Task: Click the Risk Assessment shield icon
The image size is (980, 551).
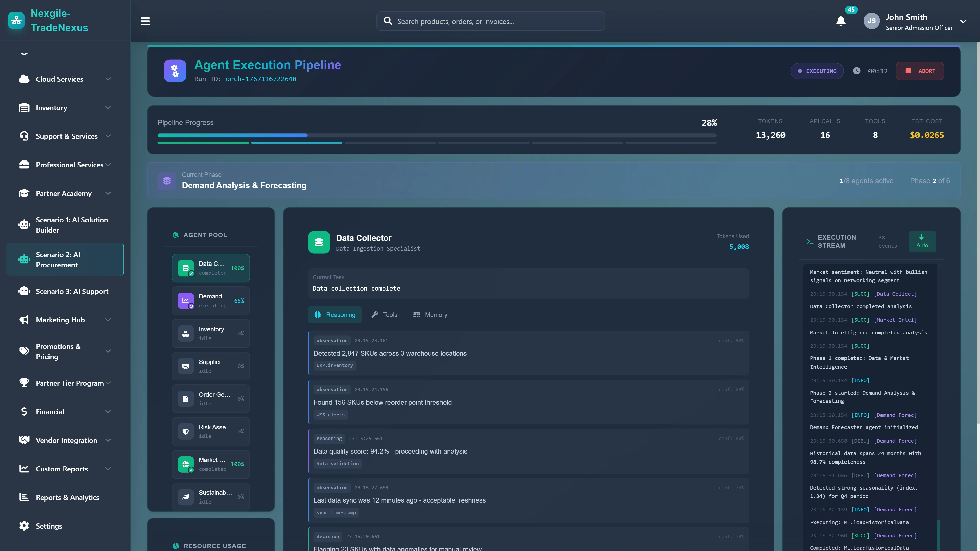Action: point(186,432)
